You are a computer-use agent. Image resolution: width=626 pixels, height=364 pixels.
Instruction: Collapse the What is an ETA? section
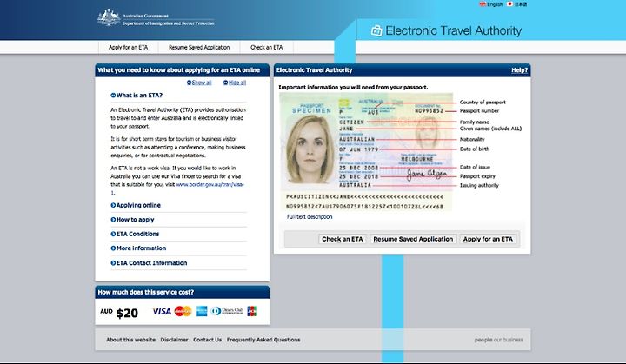click(x=137, y=96)
